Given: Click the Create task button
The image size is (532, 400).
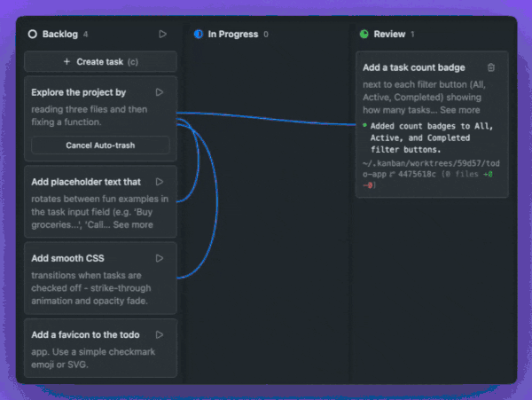Looking at the screenshot, I should click(100, 62).
